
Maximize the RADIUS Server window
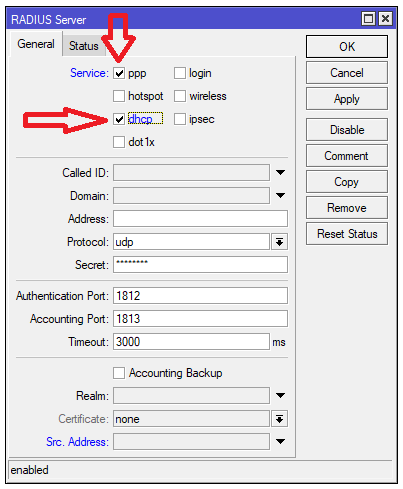[368, 18]
